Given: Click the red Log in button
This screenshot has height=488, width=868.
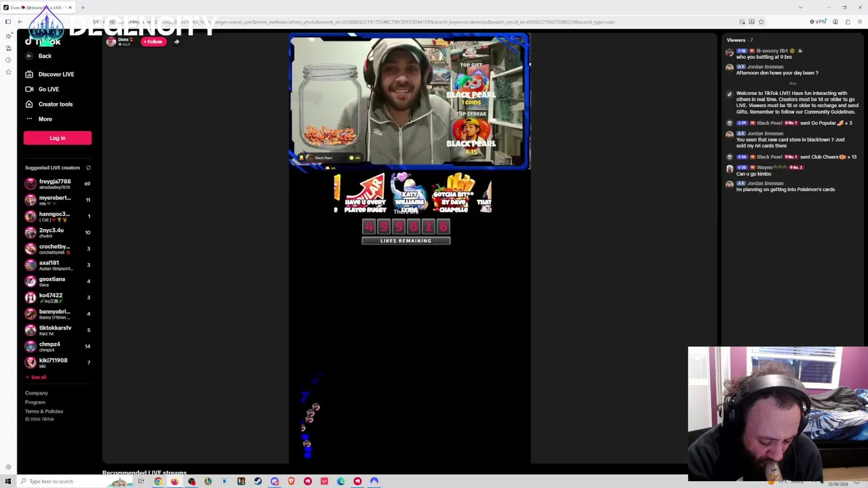Looking at the screenshot, I should point(58,138).
